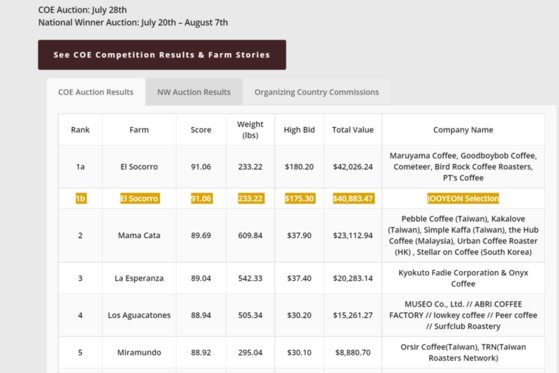The image size is (559, 373).
Task: Select rank cell 5
Action: pyautogui.click(x=80, y=352)
